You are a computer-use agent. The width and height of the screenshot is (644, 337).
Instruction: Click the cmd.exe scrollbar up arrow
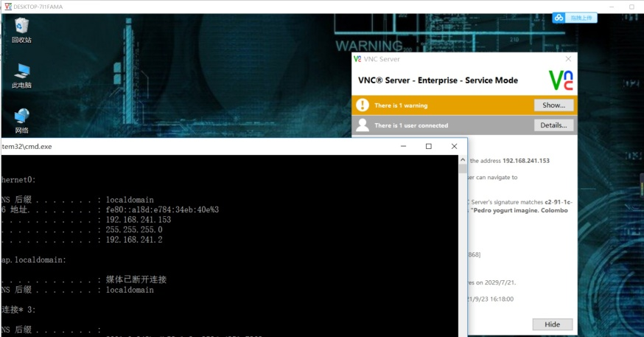[x=463, y=159]
